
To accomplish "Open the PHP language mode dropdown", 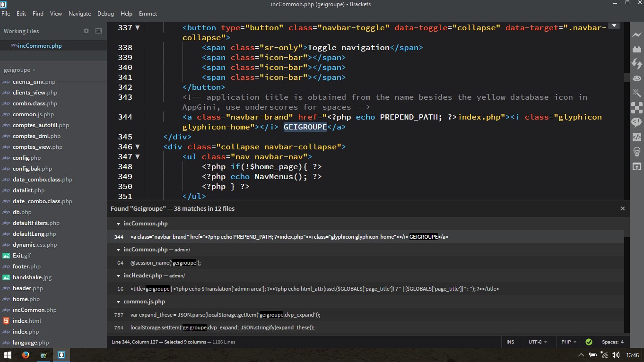I will (x=569, y=342).
